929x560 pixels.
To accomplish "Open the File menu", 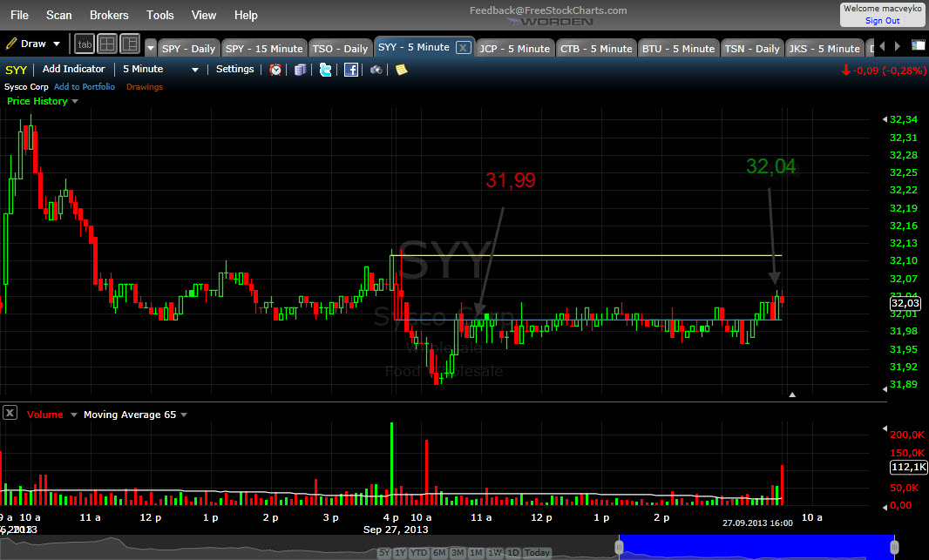I will click(19, 15).
